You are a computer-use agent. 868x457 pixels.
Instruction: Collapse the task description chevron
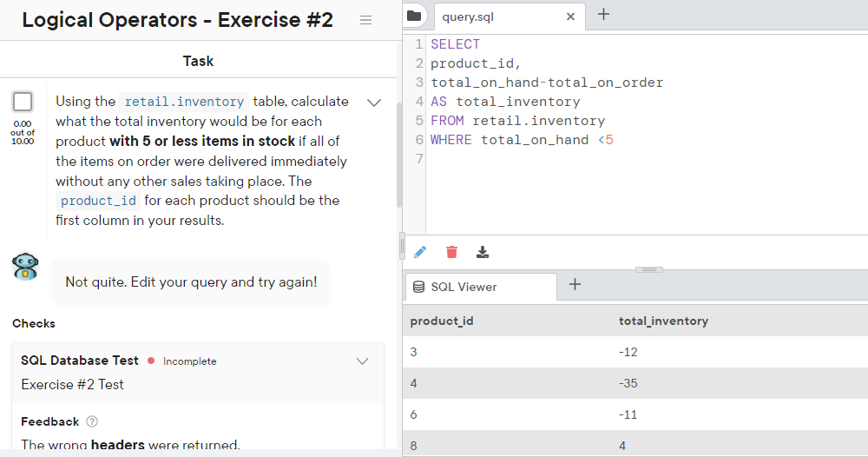(x=374, y=103)
